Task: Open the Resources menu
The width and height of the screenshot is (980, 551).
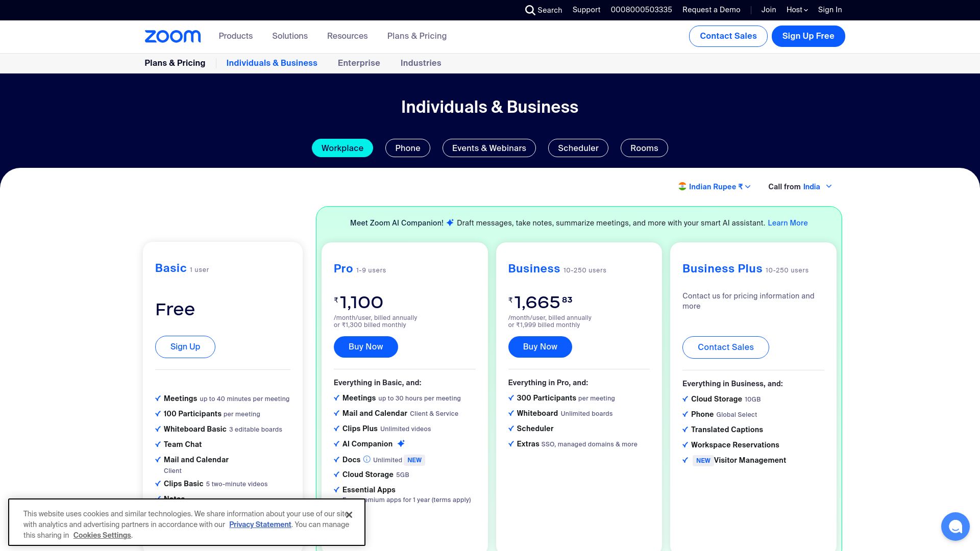Action: 347,36
